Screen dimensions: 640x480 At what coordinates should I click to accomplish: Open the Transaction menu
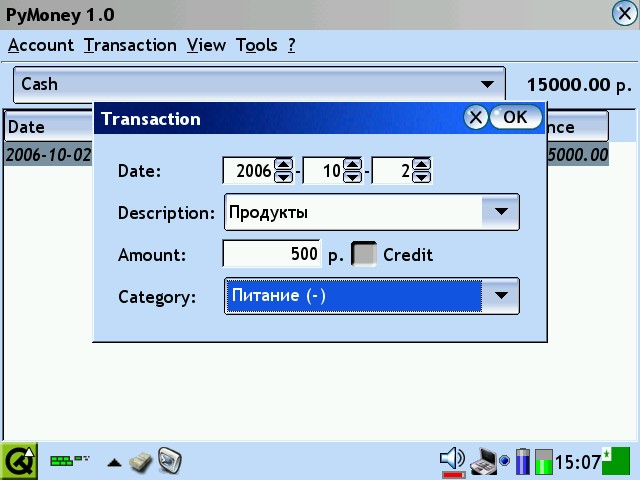coord(130,45)
